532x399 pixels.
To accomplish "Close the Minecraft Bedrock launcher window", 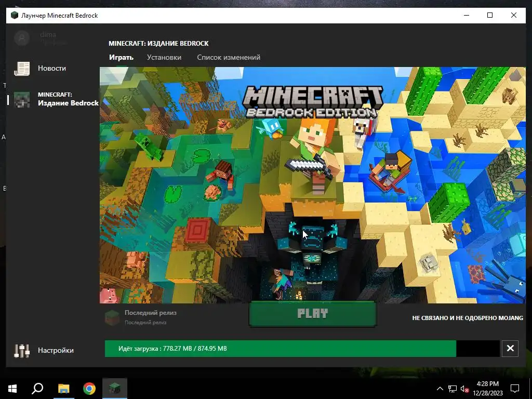I will (514, 15).
